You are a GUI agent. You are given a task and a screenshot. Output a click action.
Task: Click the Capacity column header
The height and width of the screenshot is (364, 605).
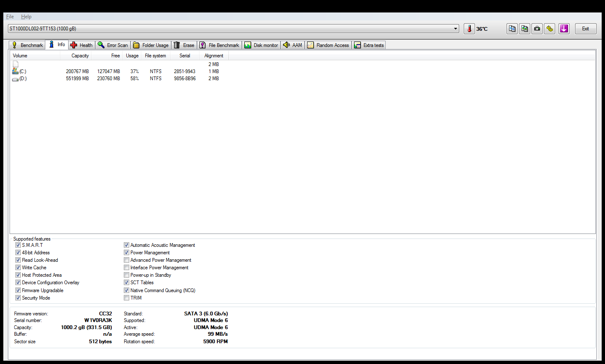(76, 56)
